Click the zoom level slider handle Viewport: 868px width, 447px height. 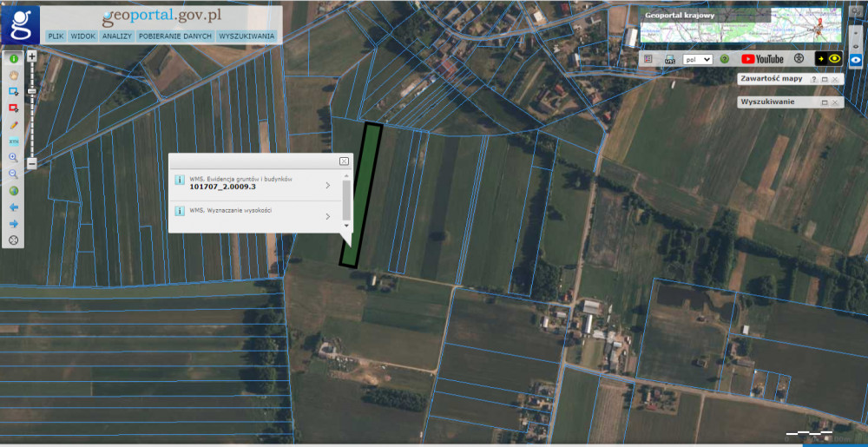[32, 90]
